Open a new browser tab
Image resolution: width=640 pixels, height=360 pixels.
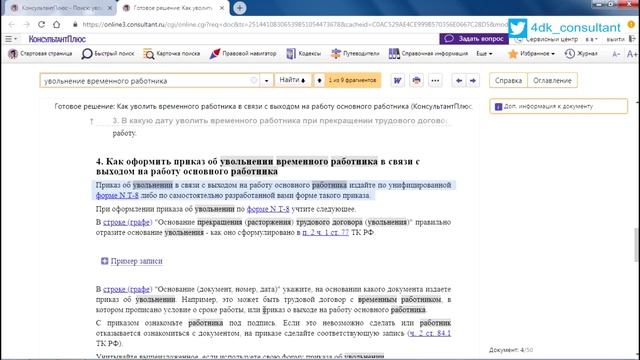point(240,8)
